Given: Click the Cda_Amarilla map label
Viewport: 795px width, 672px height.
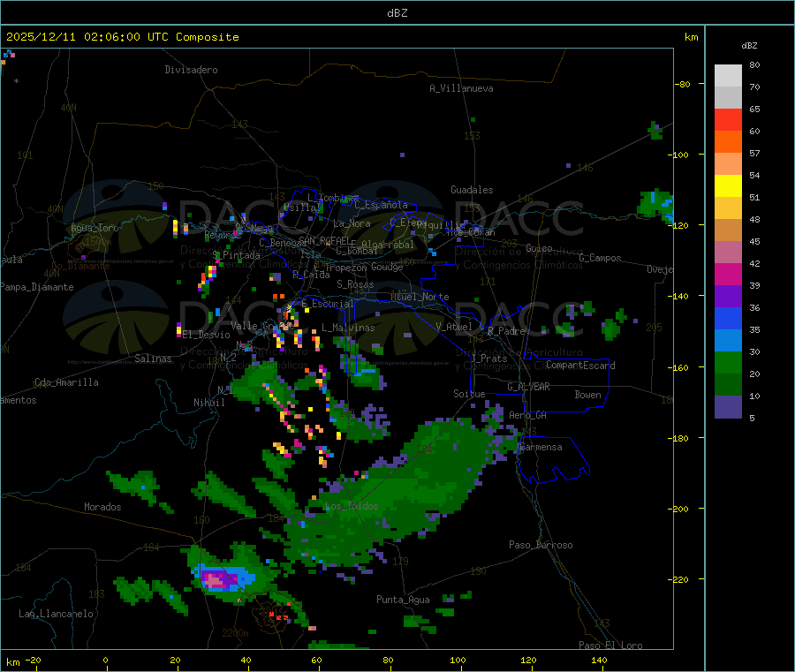Looking at the screenshot, I should 66,382.
